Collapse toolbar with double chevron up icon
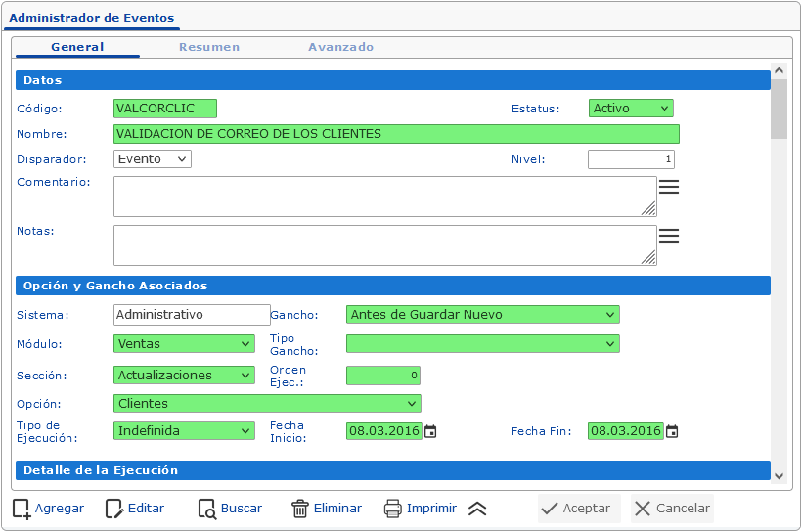This screenshot has height=532, width=802. coord(477,509)
